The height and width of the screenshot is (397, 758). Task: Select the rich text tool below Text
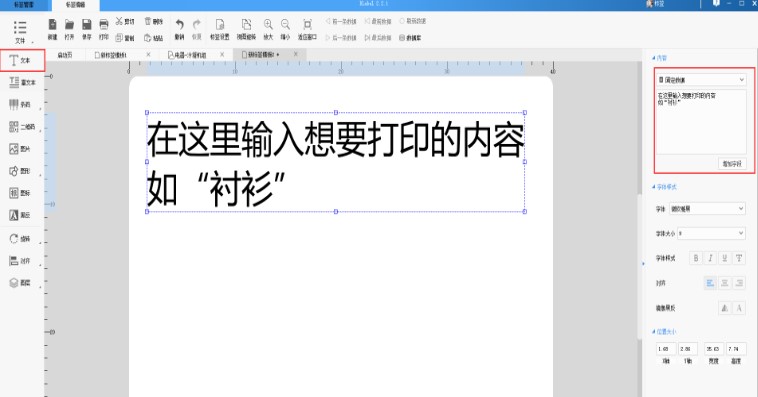point(22,83)
